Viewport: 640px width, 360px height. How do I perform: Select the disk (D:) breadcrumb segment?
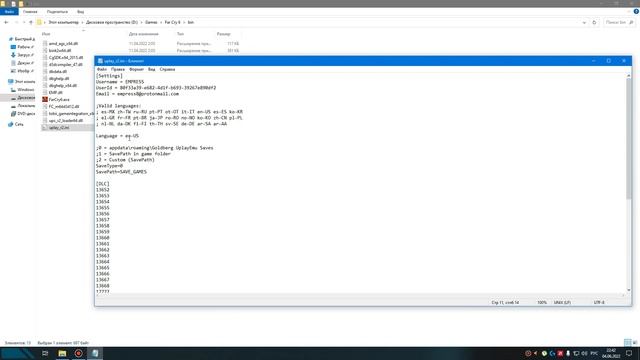click(112, 22)
